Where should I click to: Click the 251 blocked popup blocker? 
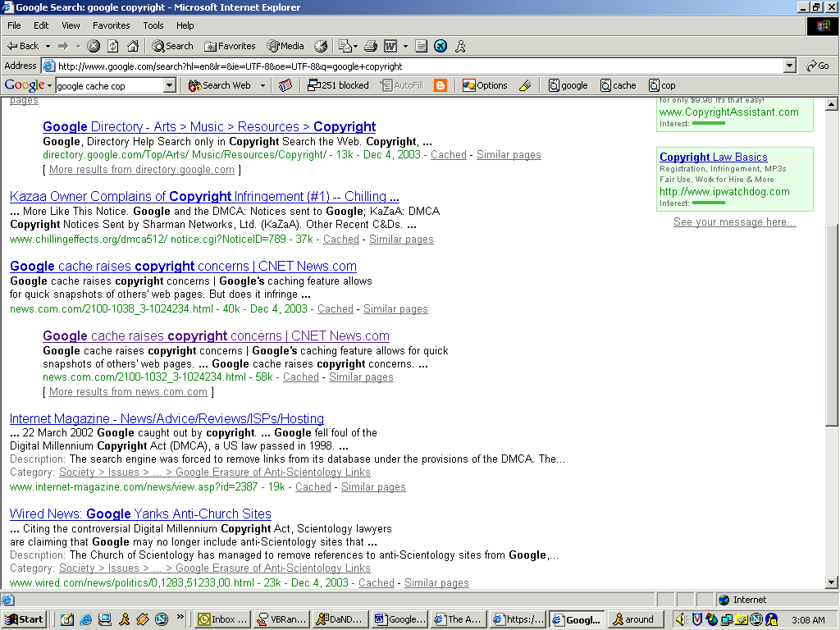(x=338, y=85)
